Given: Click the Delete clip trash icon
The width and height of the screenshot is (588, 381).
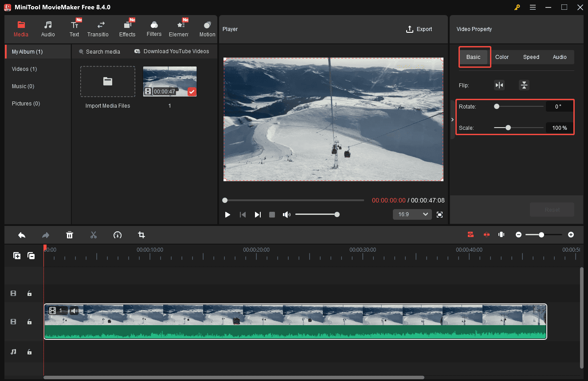Looking at the screenshot, I should click(x=70, y=235).
